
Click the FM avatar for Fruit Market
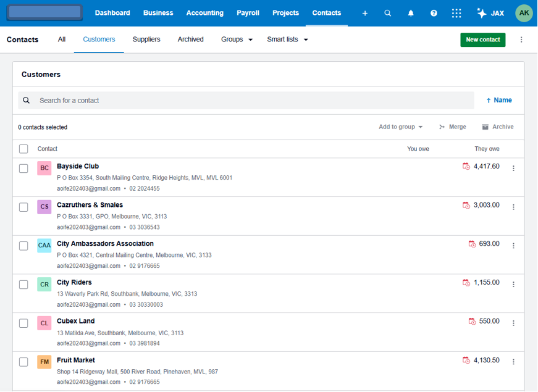click(44, 362)
